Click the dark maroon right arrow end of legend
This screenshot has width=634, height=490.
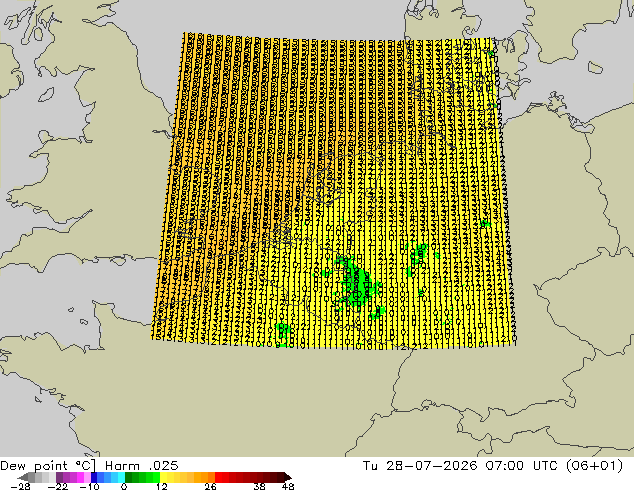pyautogui.click(x=288, y=477)
